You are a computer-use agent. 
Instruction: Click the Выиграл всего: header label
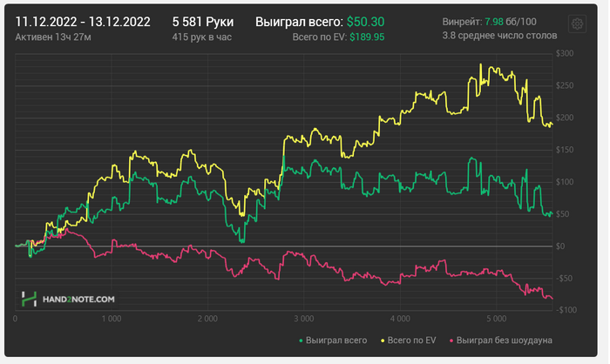coord(299,22)
